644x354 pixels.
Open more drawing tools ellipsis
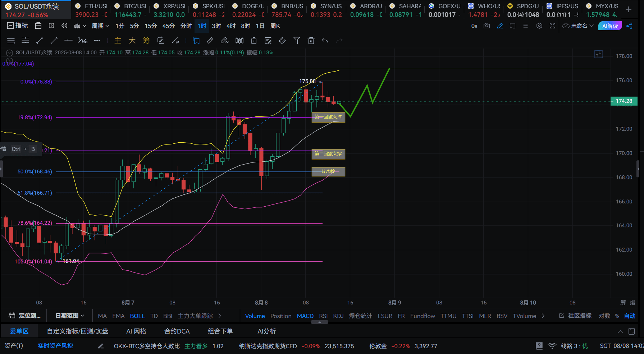97,41
